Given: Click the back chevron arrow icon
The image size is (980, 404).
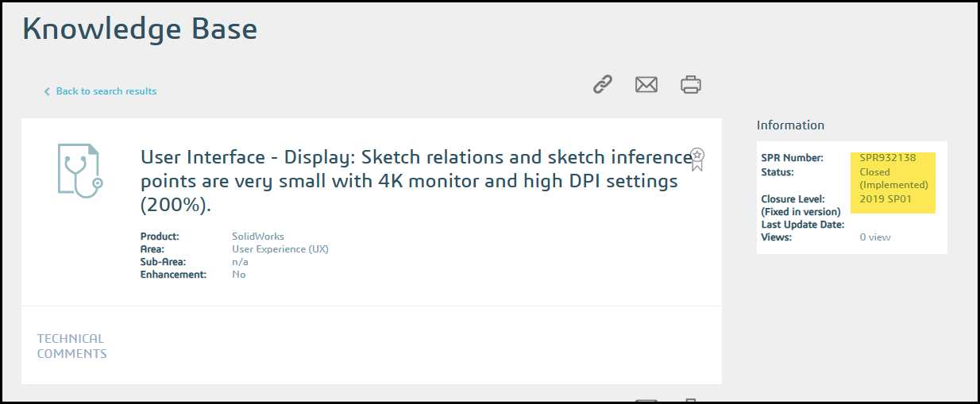Looking at the screenshot, I should point(47,92).
